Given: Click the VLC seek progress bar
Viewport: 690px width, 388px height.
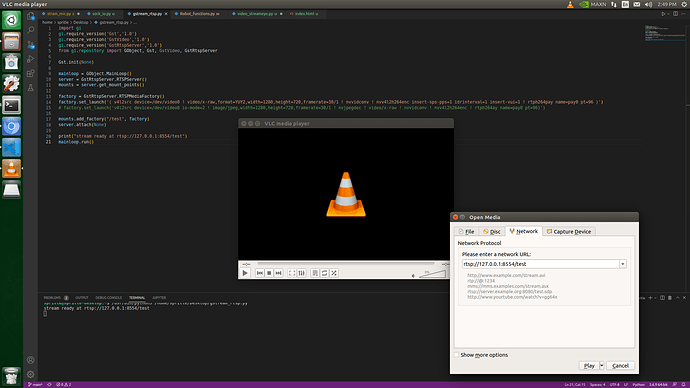Looking at the screenshot, I should [x=346, y=264].
